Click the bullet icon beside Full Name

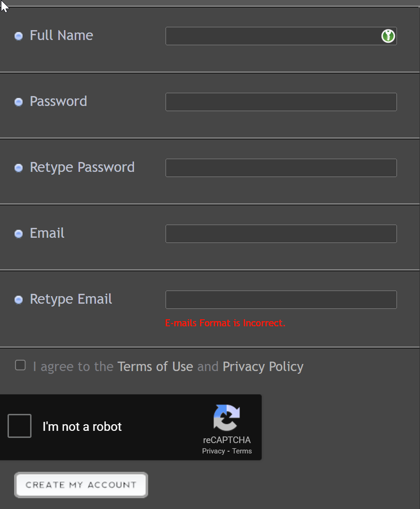tap(19, 36)
